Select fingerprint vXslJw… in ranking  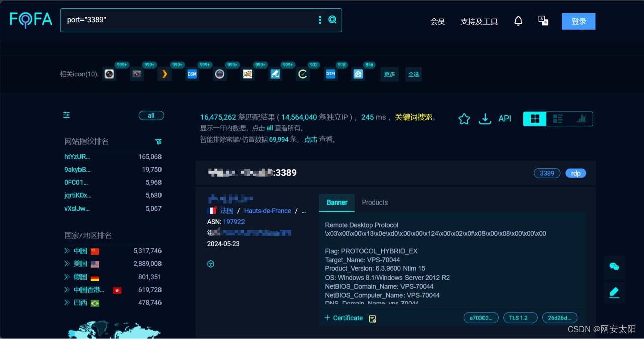coord(77,209)
